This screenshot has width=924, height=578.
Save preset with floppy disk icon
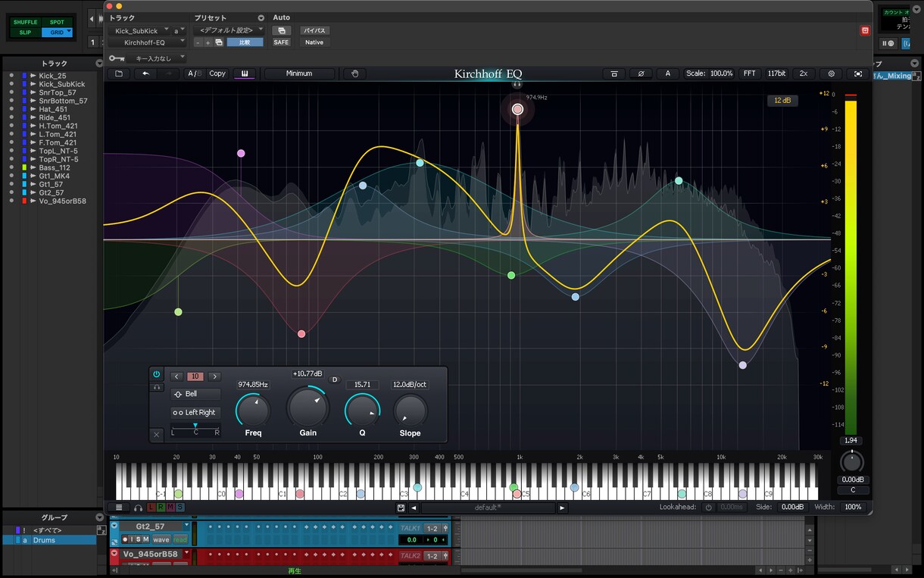[401, 508]
